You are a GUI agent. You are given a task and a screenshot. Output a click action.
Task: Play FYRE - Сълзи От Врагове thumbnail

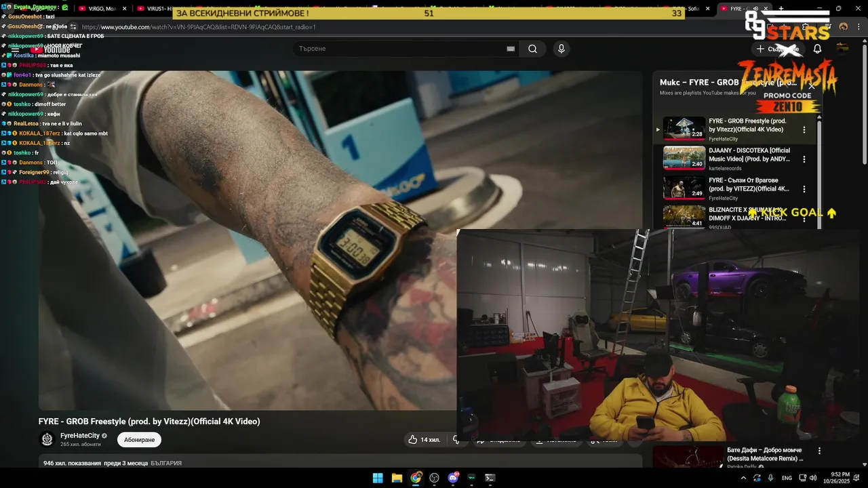click(x=684, y=188)
